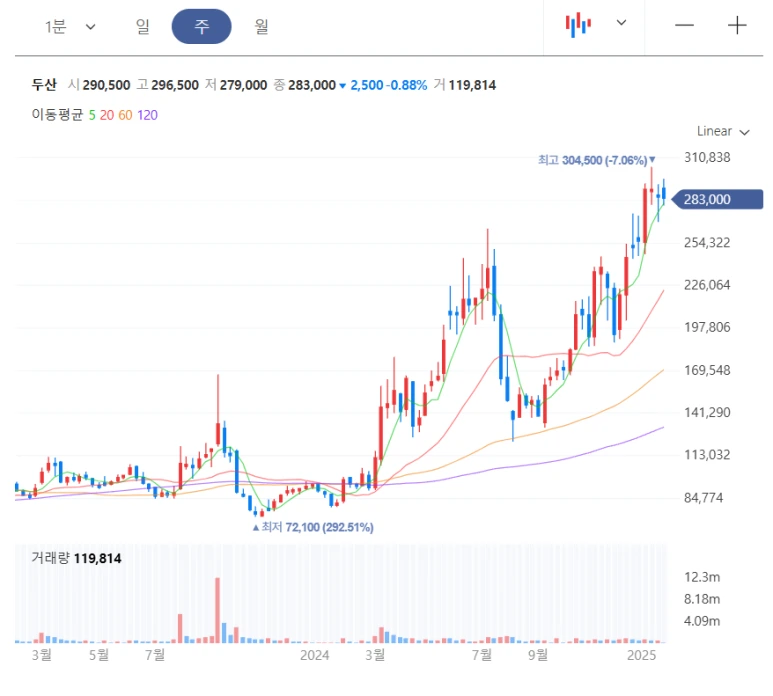
Task: Click the 197,806 price axis label
Action: 707,327
